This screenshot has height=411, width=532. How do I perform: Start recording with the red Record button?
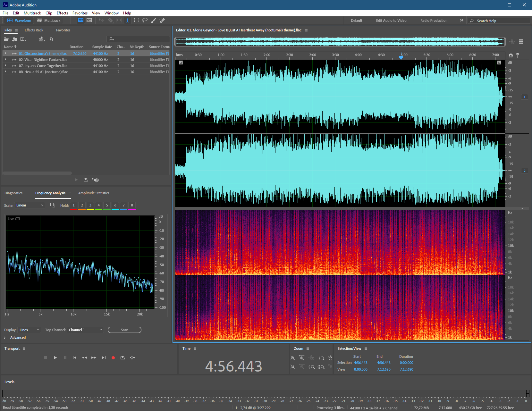click(113, 358)
